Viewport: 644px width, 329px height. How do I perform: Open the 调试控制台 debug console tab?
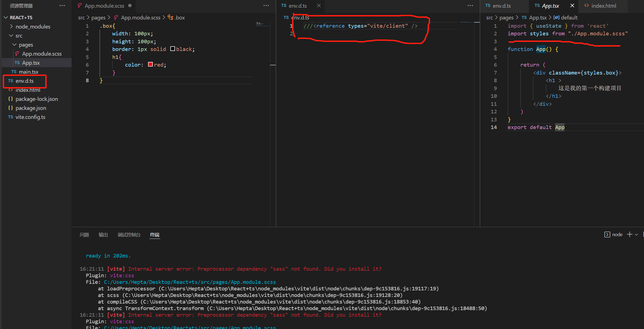pos(129,234)
